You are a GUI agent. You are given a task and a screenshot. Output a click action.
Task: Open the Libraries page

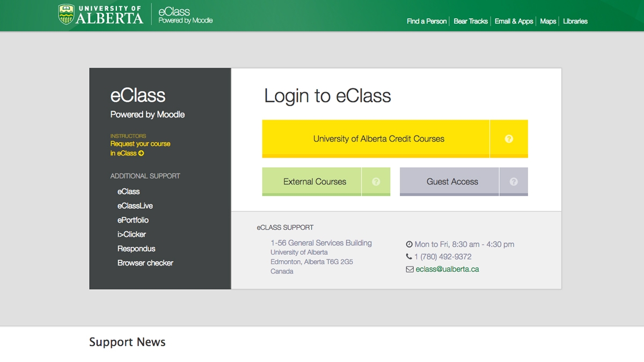click(575, 21)
